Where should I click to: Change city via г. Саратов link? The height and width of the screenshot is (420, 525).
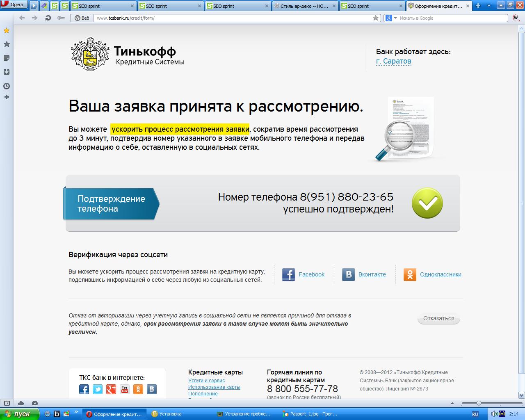[x=393, y=62]
